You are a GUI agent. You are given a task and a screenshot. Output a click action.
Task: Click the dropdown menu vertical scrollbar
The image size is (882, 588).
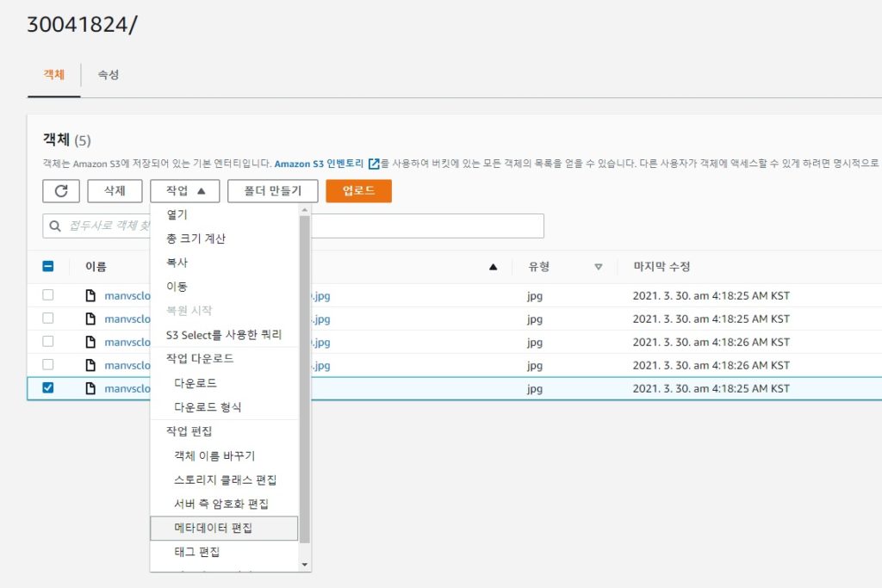[x=304, y=379]
